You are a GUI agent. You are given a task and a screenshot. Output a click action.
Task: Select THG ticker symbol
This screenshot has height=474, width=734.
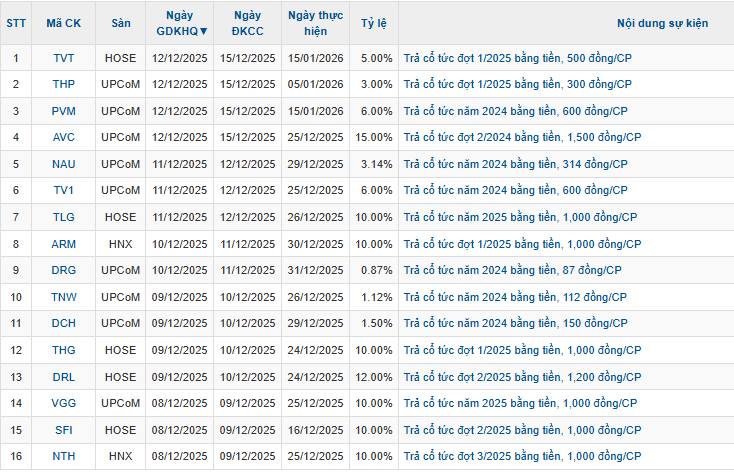(x=64, y=350)
